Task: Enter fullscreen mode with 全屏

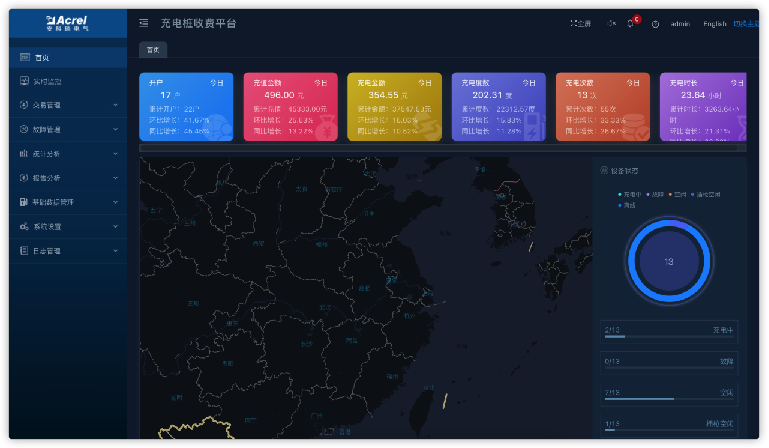Action: [x=580, y=23]
